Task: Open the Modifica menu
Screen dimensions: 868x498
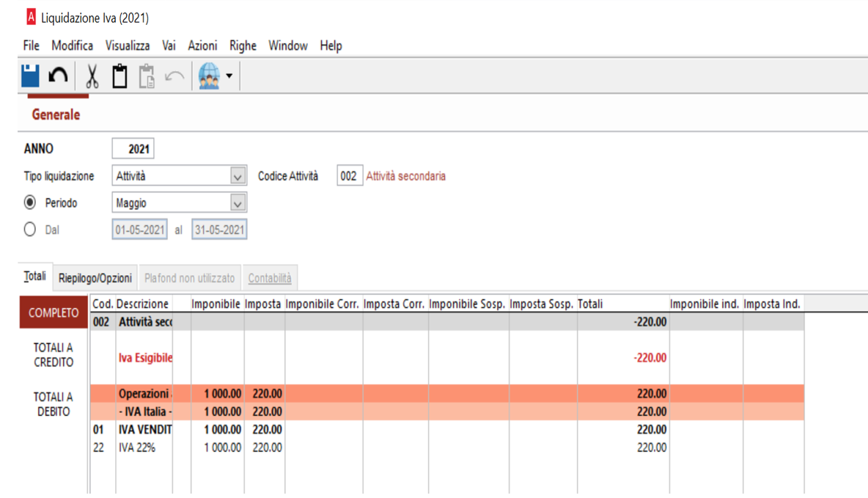Action: [72, 45]
